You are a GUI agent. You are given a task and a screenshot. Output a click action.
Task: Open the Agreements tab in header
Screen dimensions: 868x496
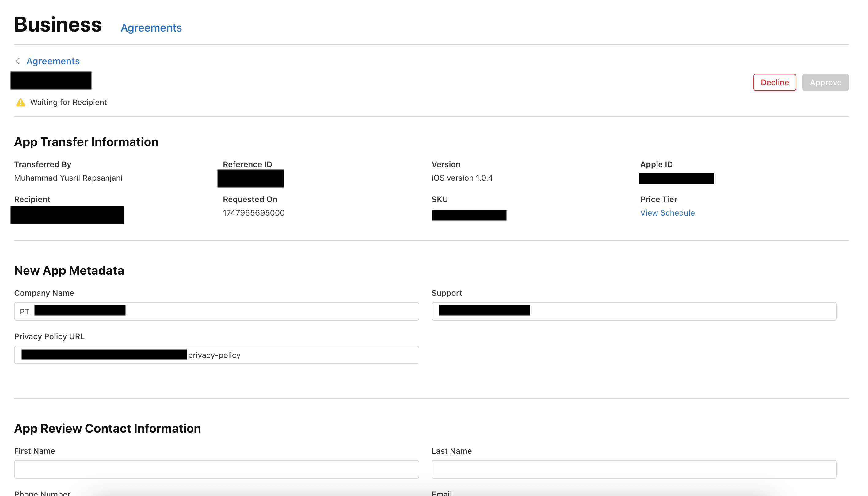point(151,28)
